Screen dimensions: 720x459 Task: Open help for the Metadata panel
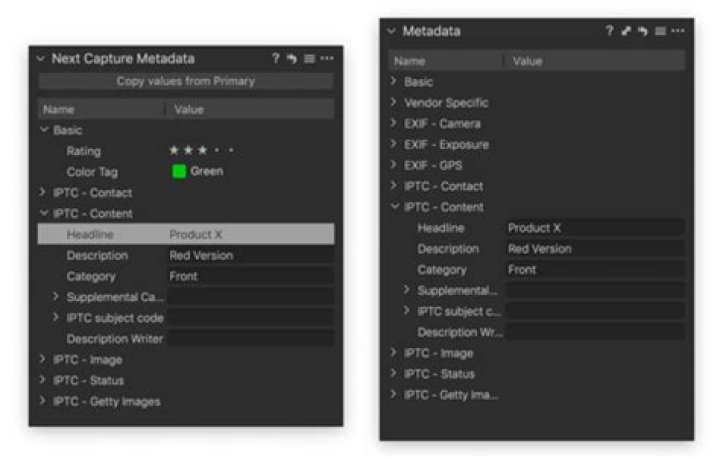609,31
